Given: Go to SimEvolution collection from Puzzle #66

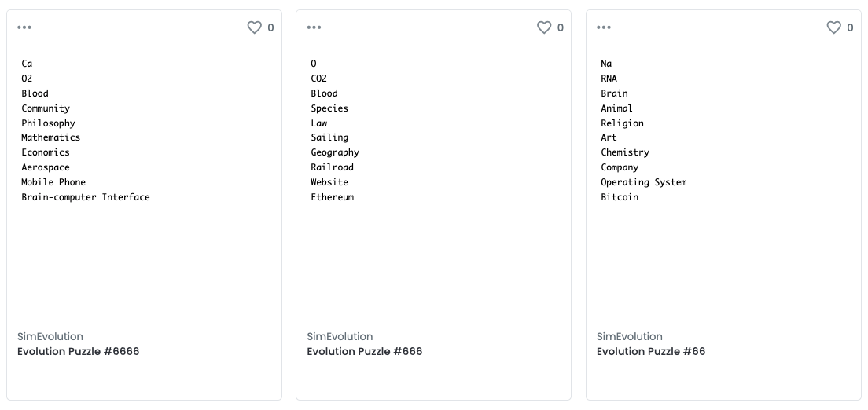Looking at the screenshot, I should 630,336.
